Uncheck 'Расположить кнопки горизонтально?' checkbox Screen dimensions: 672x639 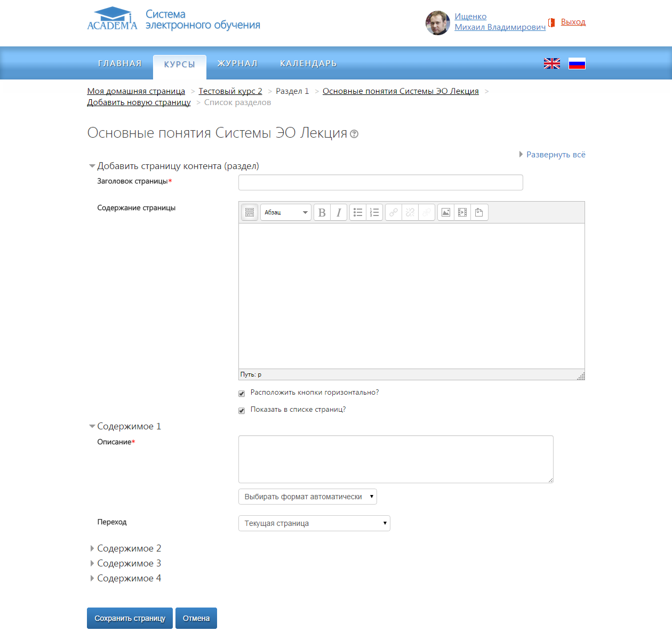pyautogui.click(x=242, y=394)
